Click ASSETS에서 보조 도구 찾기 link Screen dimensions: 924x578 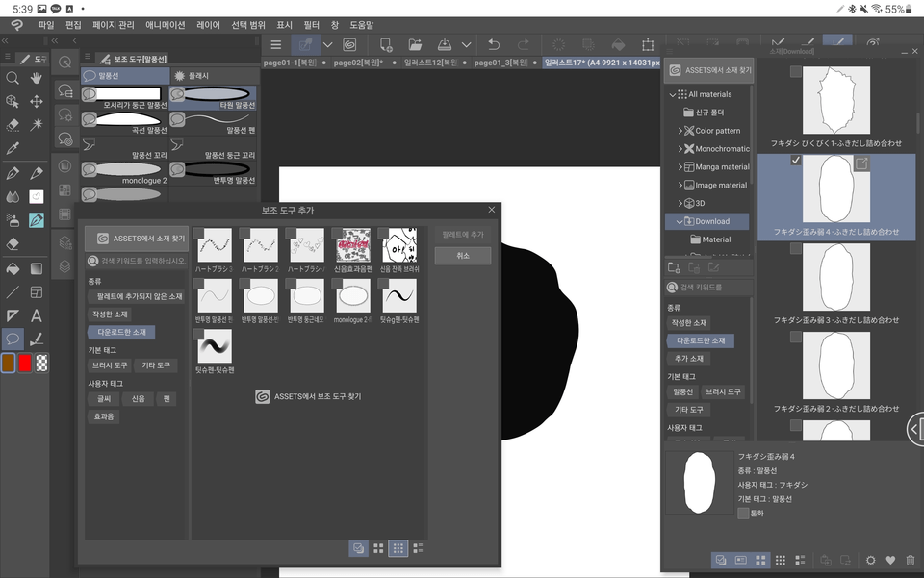tap(309, 396)
